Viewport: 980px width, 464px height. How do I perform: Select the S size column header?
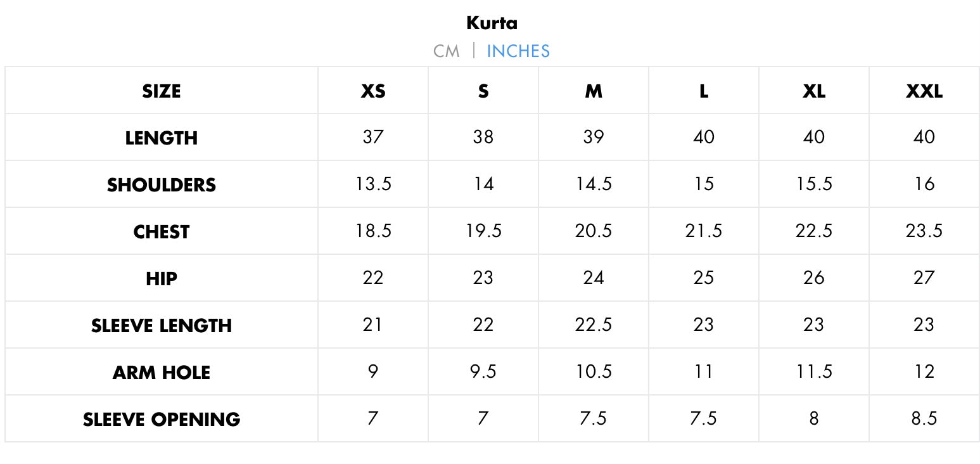[483, 91]
